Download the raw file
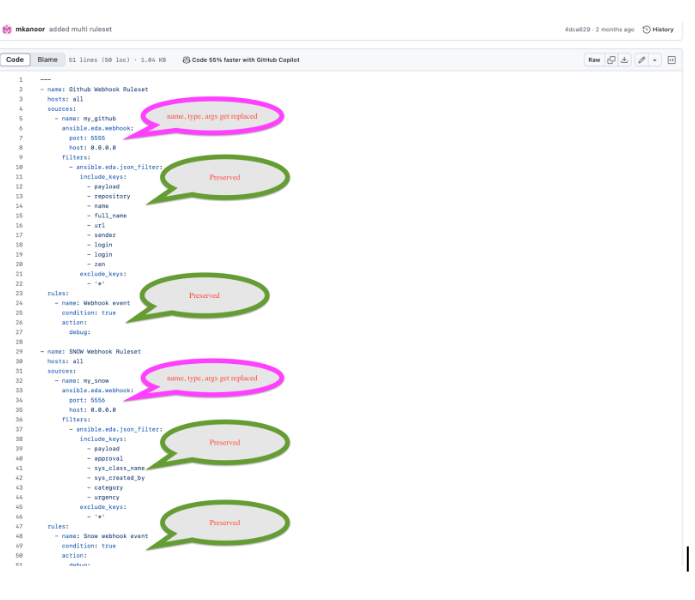The image size is (695, 600). (x=625, y=60)
